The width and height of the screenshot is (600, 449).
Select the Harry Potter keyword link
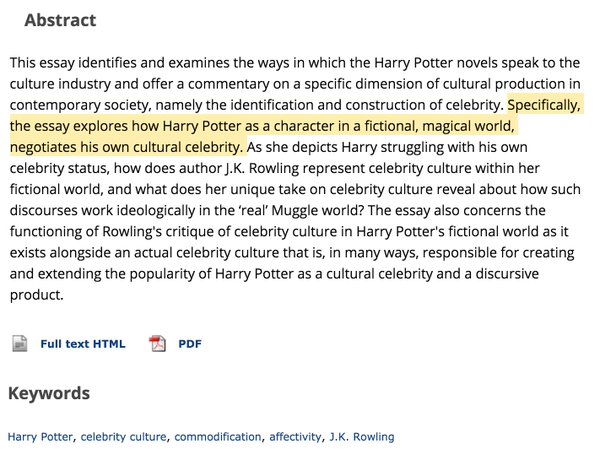40,437
